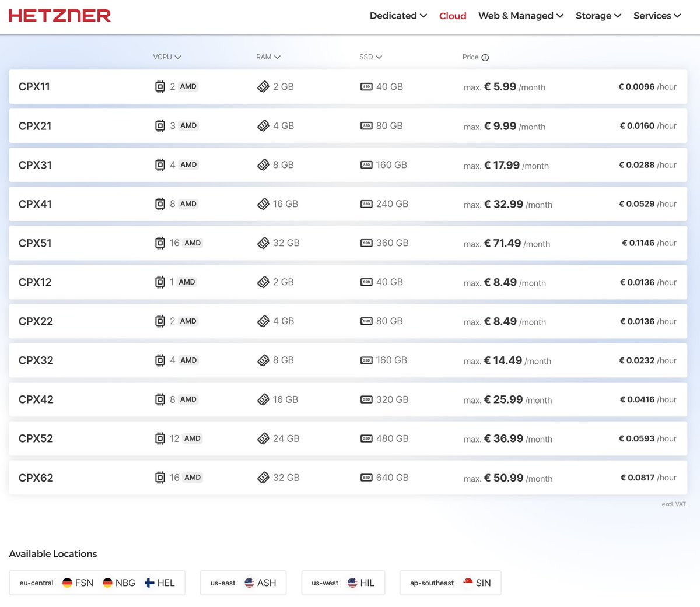700x607 pixels.
Task: Click the HIL us-west location
Action: coord(361,583)
